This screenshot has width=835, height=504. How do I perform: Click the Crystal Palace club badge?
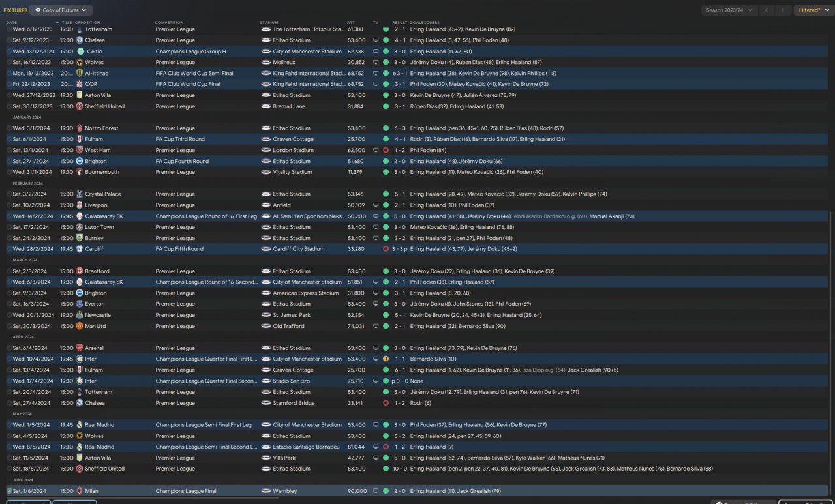pos(80,194)
